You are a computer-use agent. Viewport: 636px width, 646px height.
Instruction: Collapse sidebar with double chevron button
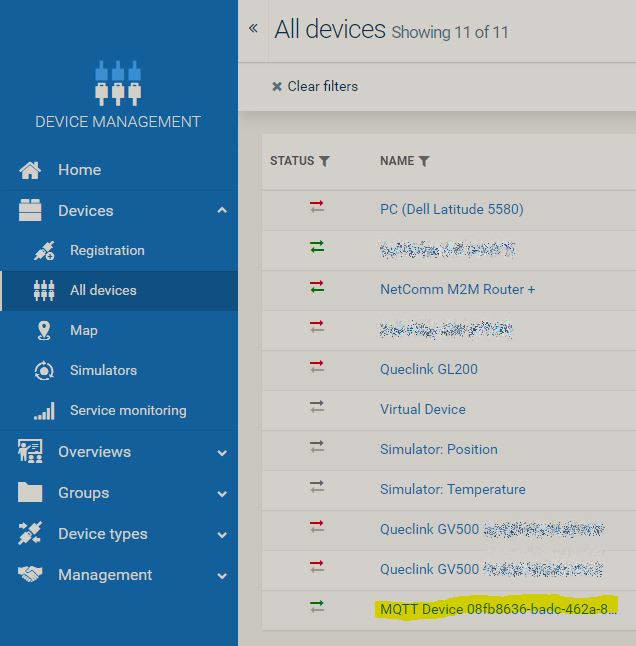point(253,28)
